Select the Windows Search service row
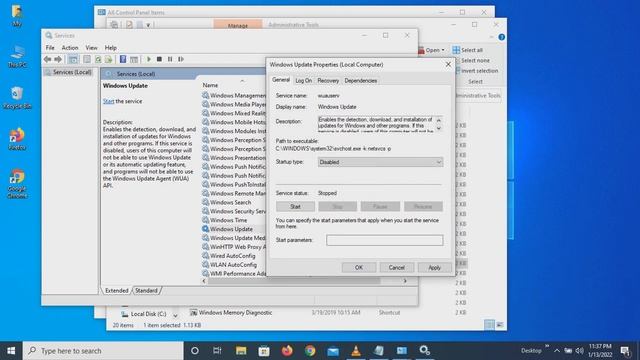Viewport: 640px width, 360px height. point(233,202)
